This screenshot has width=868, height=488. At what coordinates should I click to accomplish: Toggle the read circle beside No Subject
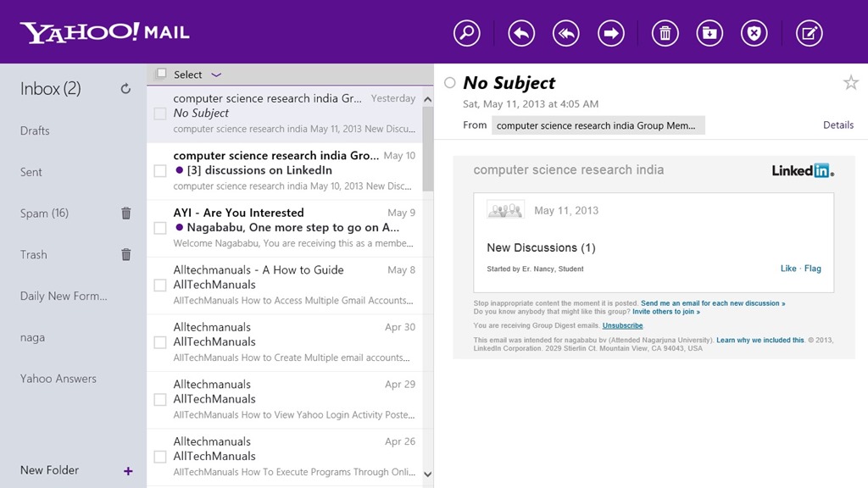coord(450,83)
